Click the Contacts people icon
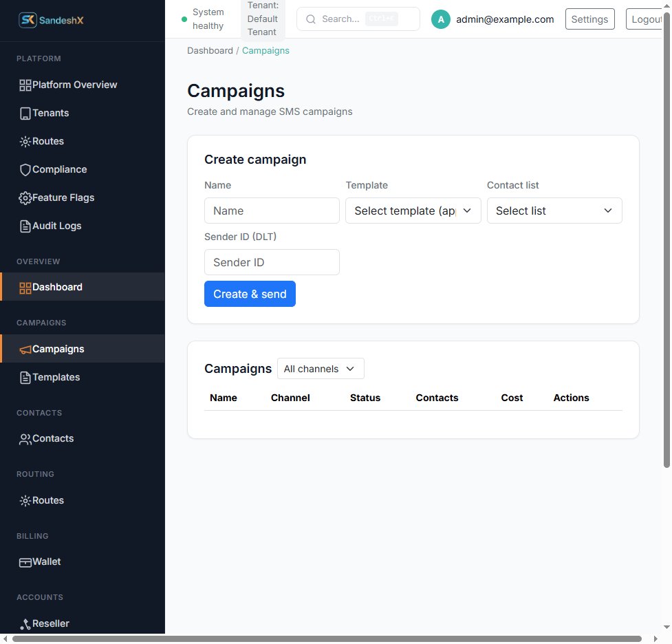Viewport: 672px width, 644px height. coord(25,439)
